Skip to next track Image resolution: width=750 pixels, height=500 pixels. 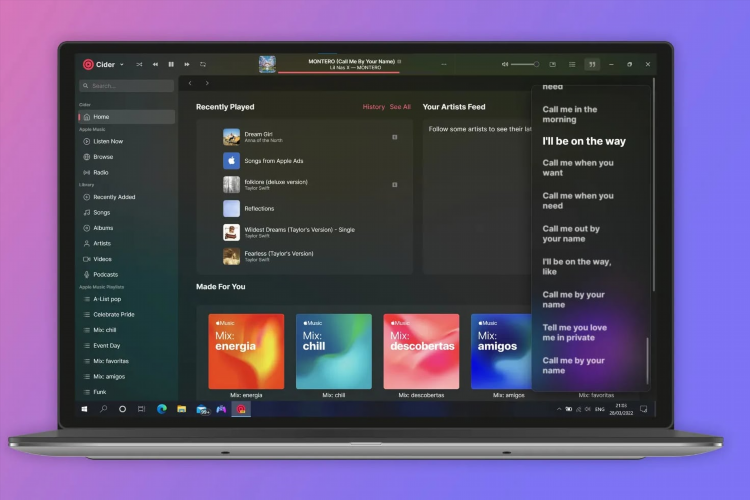pos(187,65)
